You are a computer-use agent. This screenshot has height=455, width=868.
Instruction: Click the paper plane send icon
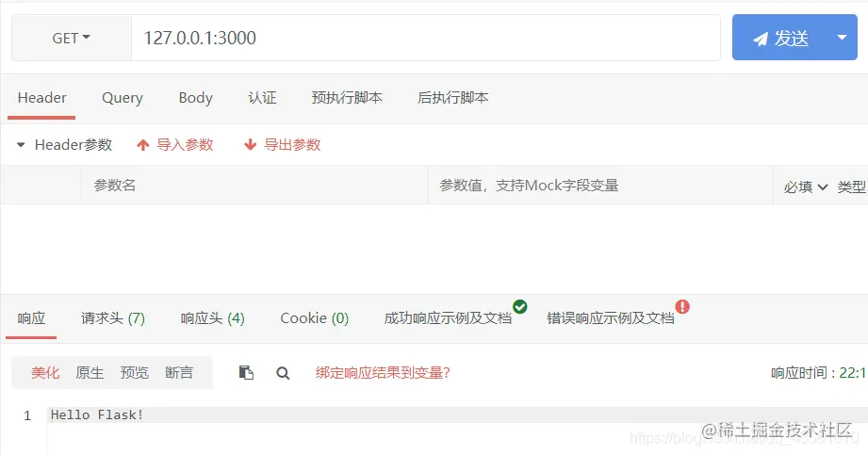[761, 39]
